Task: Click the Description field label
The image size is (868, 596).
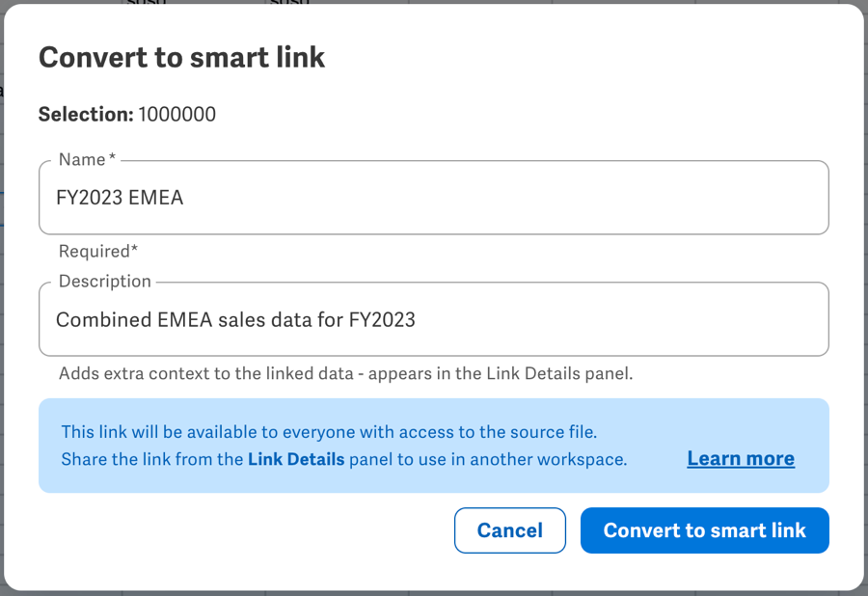Action: tap(104, 281)
